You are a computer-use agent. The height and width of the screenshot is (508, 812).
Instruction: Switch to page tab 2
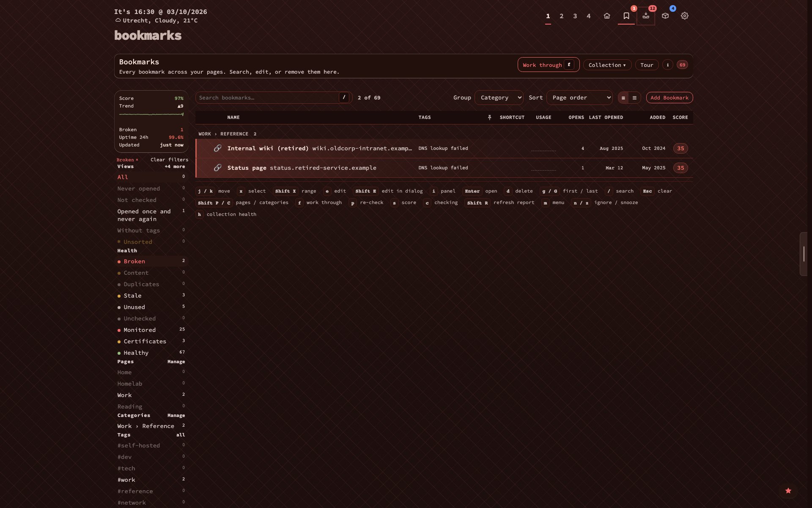[562, 16]
